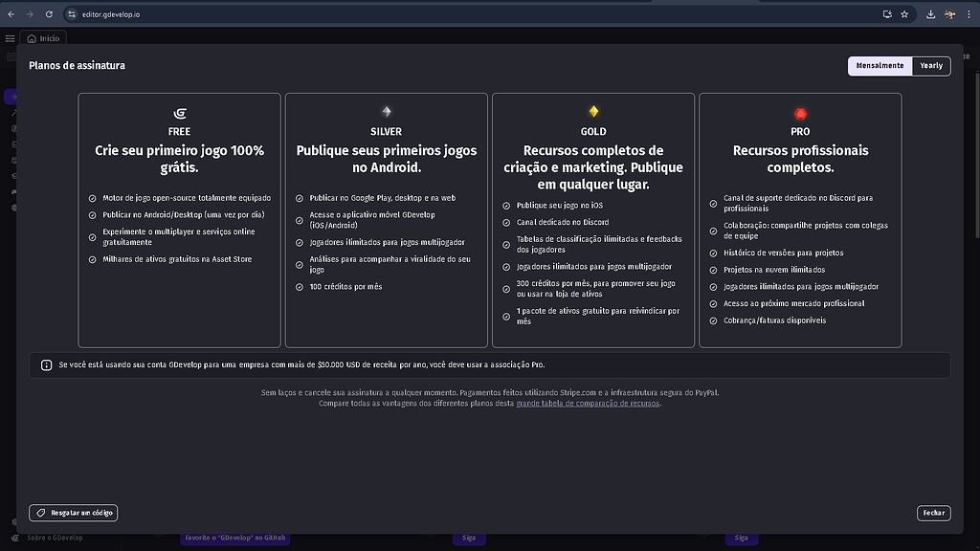The height and width of the screenshot is (551, 980).
Task: Click the PRO plan red gem icon
Action: (x=799, y=113)
